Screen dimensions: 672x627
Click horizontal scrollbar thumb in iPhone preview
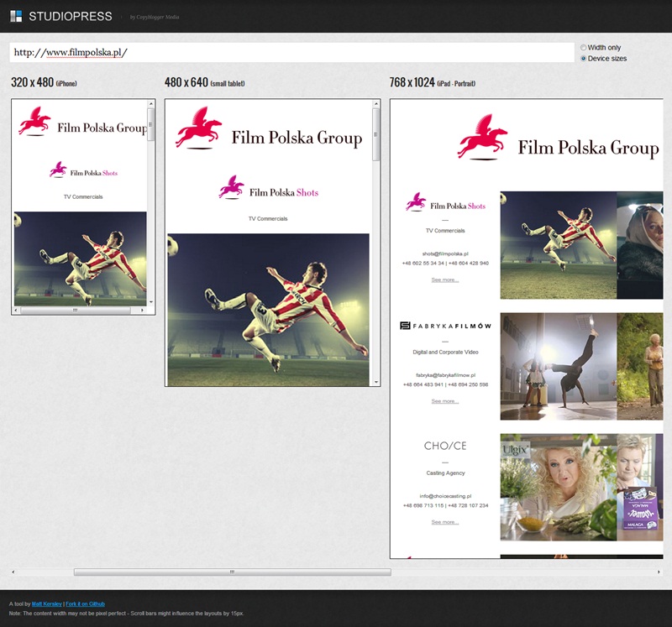(x=76, y=310)
